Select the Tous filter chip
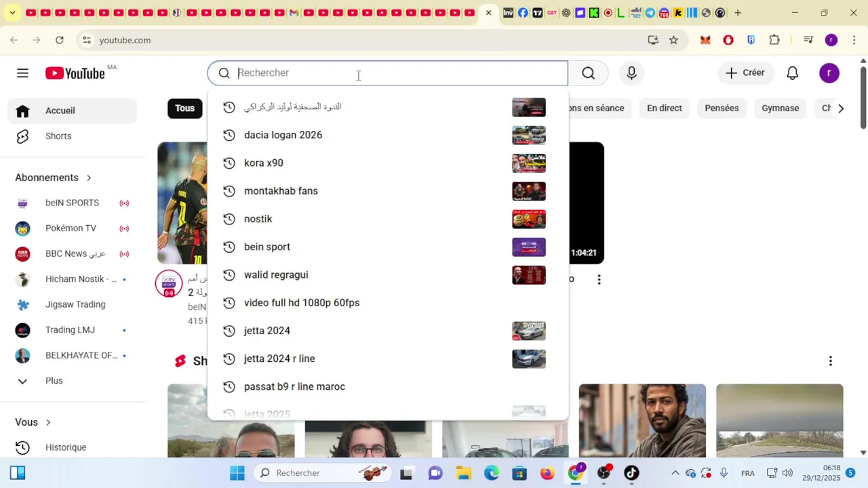 [x=184, y=108]
